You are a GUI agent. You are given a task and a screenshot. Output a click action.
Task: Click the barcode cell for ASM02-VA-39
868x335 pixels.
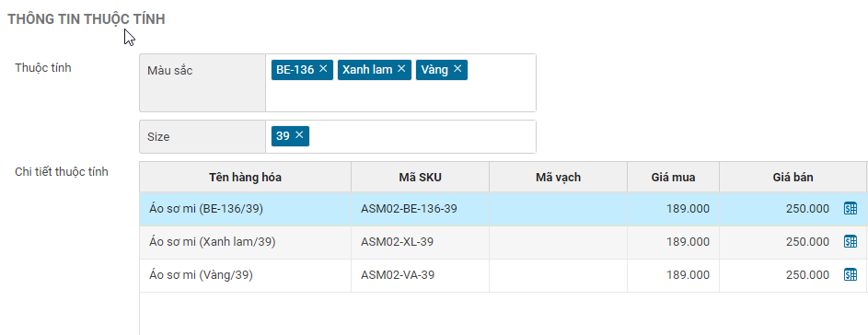558,275
